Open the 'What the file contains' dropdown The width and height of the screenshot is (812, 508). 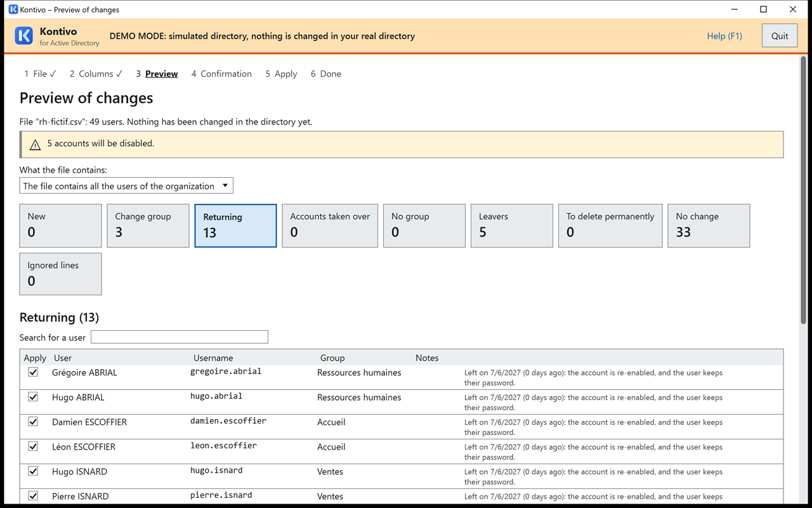pos(126,186)
